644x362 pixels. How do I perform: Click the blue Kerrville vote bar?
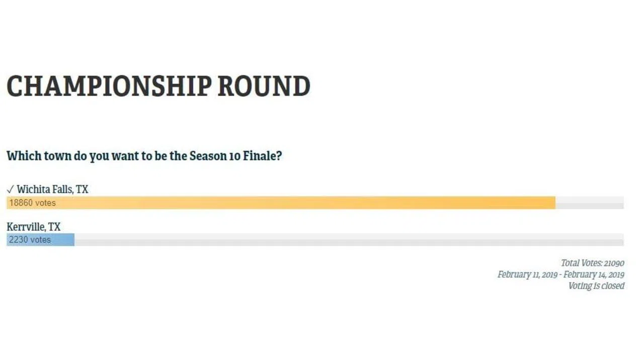tap(40, 239)
